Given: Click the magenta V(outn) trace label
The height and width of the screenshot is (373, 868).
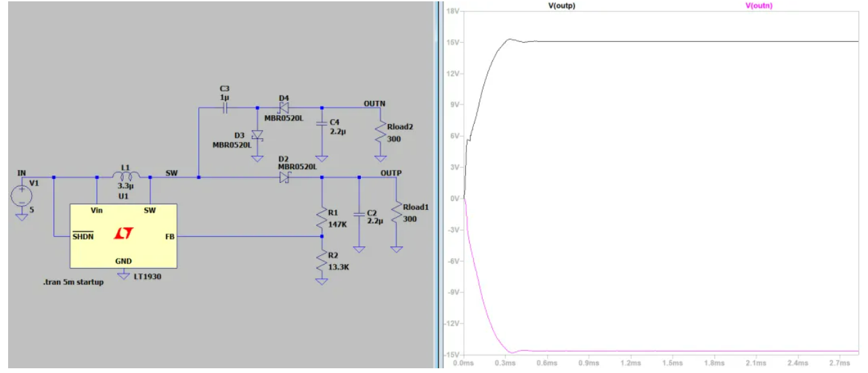Looking at the screenshot, I should pyautogui.click(x=758, y=5).
